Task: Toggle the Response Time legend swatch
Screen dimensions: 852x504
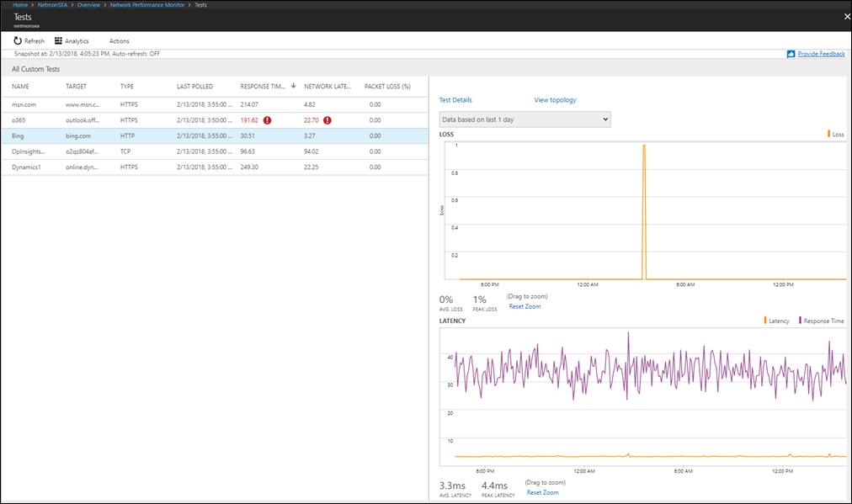Action: click(800, 321)
